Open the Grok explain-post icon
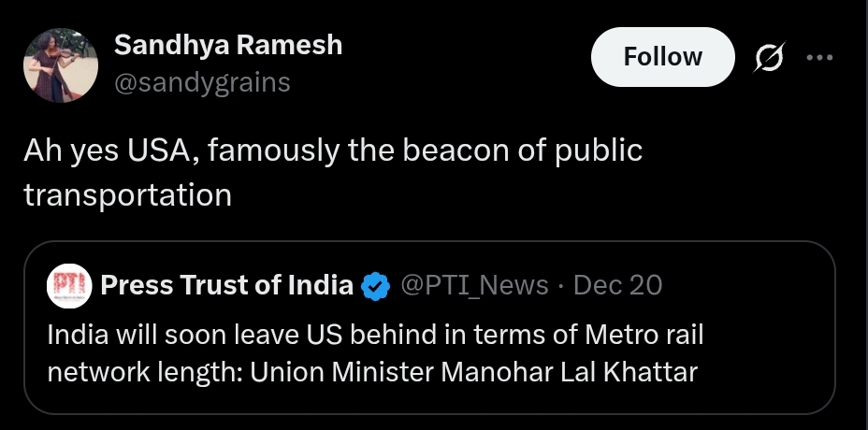This screenshot has width=868, height=430. [x=771, y=57]
